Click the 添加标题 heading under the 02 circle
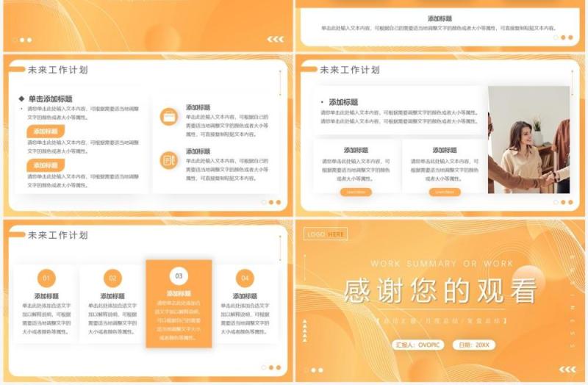Viewport: 588px width, 385px height. click(112, 296)
